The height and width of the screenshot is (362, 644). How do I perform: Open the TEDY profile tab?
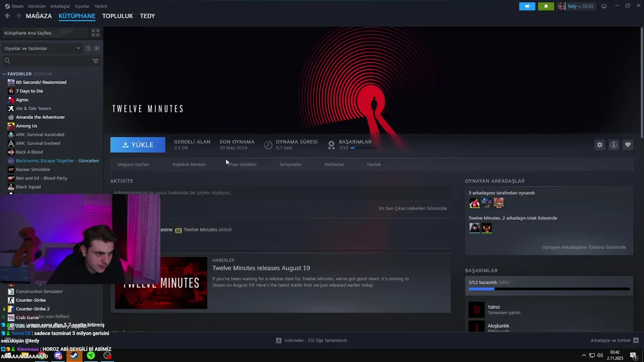click(147, 16)
